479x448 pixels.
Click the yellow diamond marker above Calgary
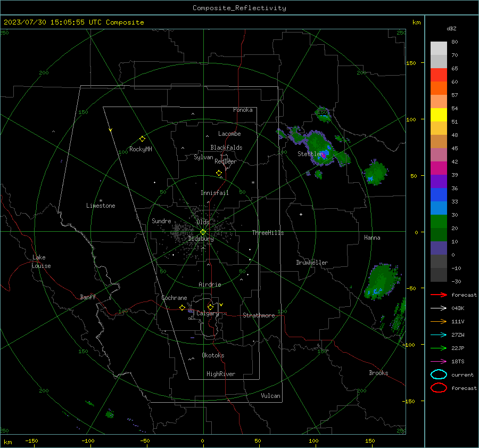pyautogui.click(x=210, y=307)
